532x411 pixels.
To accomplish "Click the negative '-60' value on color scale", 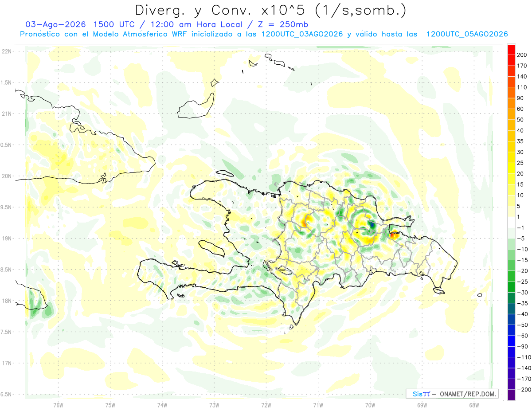I will (522, 336).
